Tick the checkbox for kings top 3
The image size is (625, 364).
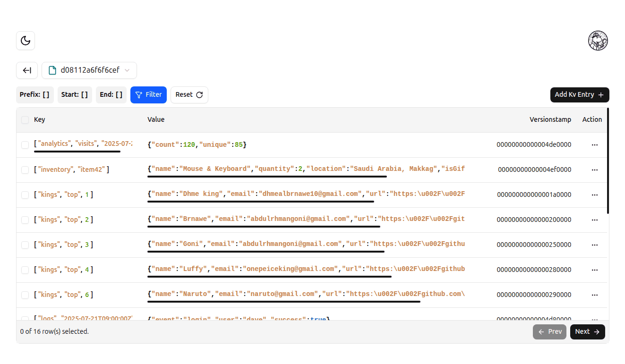pos(25,245)
